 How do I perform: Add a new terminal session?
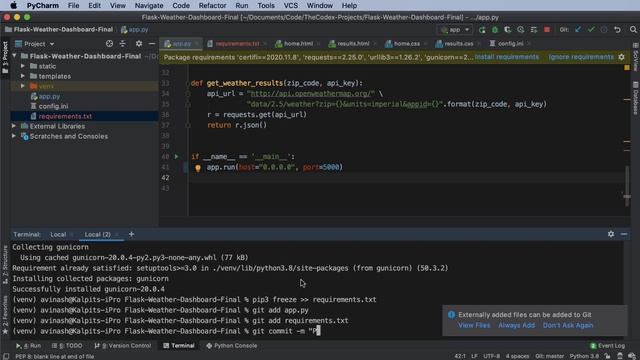[x=131, y=234]
